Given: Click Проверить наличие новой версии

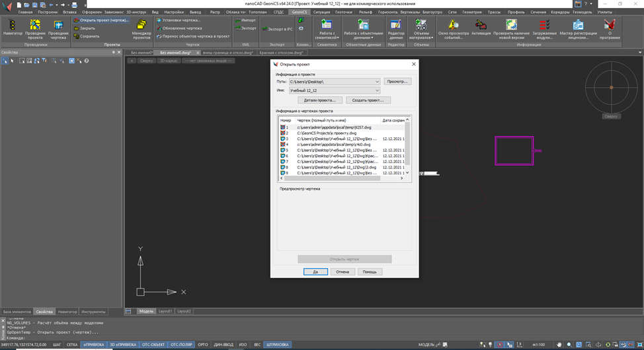Looking at the screenshot, I should (511, 28).
